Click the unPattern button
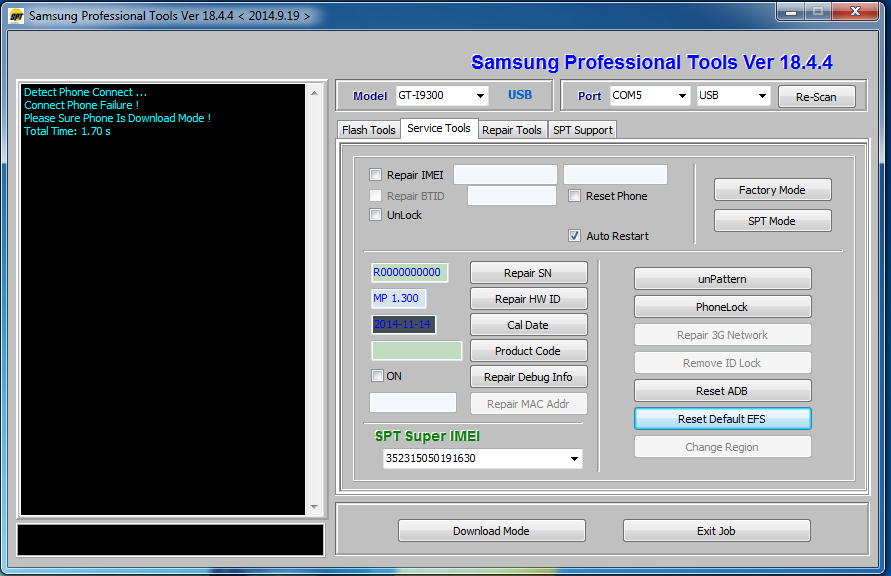 (x=722, y=279)
